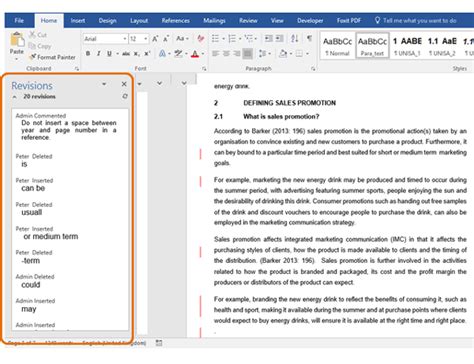474x364 pixels.
Task: Apply text highlight color
Action: [179, 53]
